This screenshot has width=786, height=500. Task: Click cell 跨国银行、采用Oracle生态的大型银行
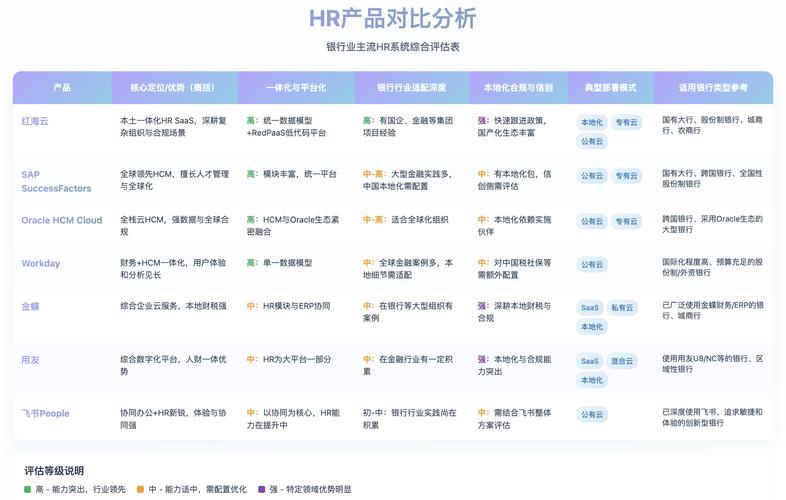coord(712,224)
